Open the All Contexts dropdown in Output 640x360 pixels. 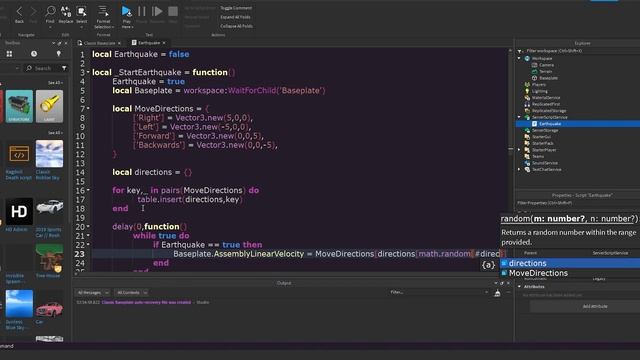click(131, 293)
